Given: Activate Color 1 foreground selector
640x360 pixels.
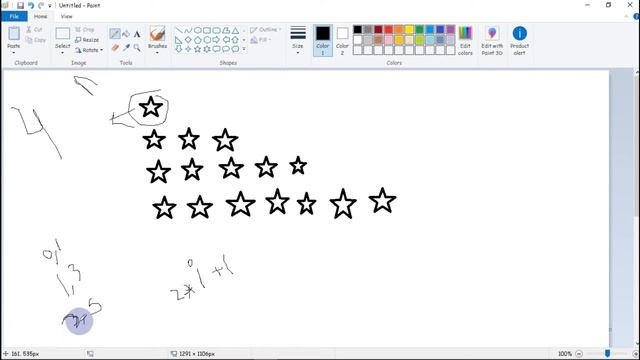Looking at the screenshot, I should [322, 40].
